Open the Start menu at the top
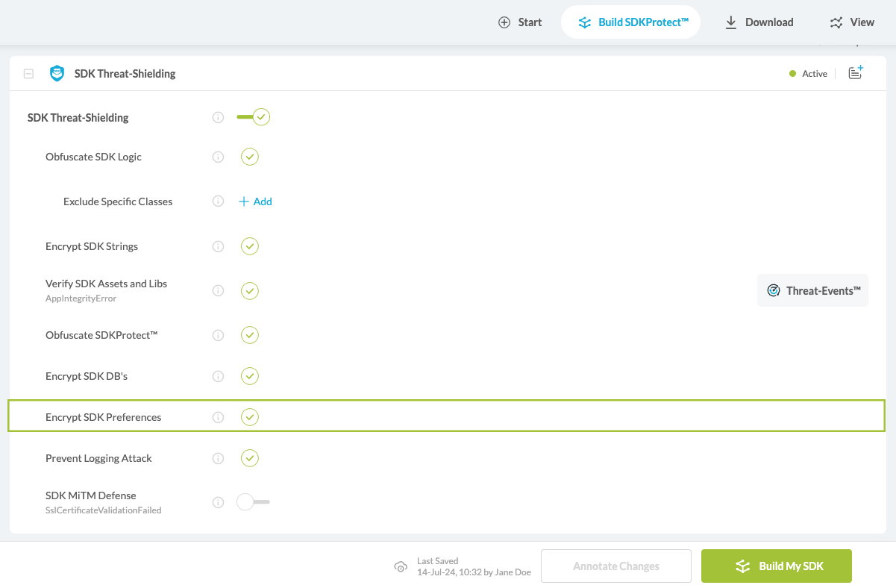 520,22
